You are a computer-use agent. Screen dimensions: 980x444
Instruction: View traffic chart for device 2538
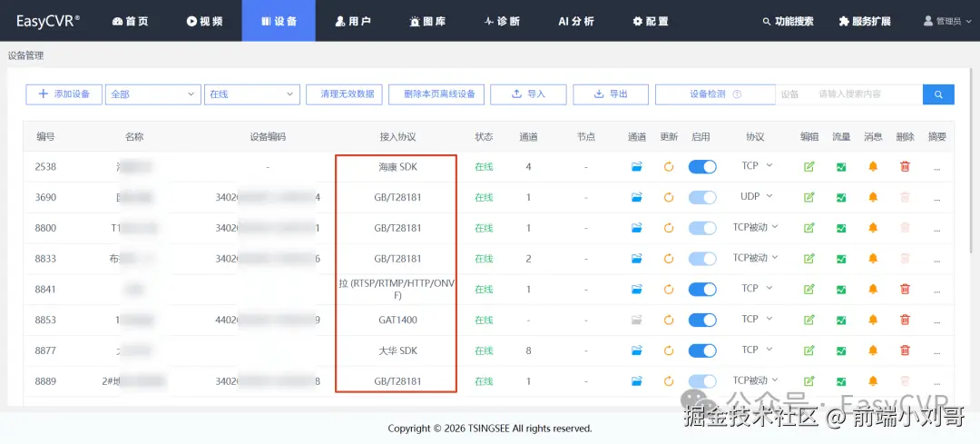point(841,167)
